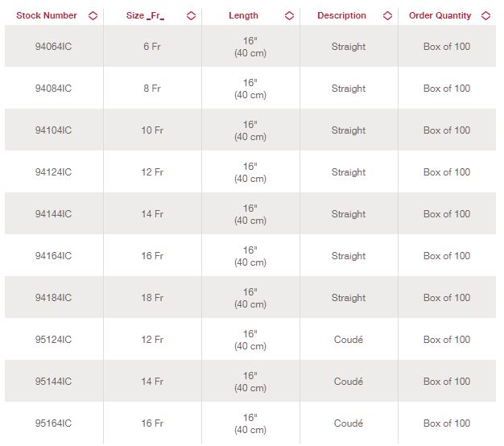Click sort icon beside Stock Number header
The width and height of the screenshot is (504, 446).
[x=93, y=16]
